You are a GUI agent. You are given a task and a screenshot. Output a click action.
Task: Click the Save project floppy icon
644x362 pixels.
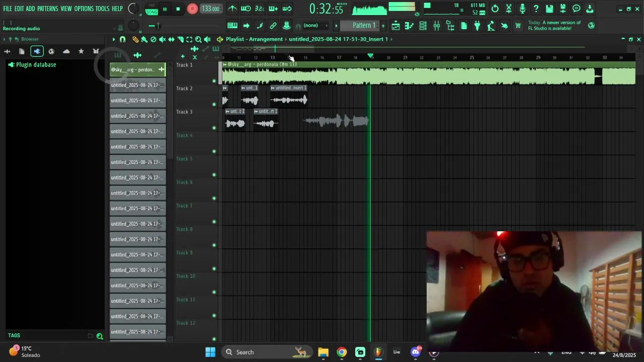coord(549,9)
